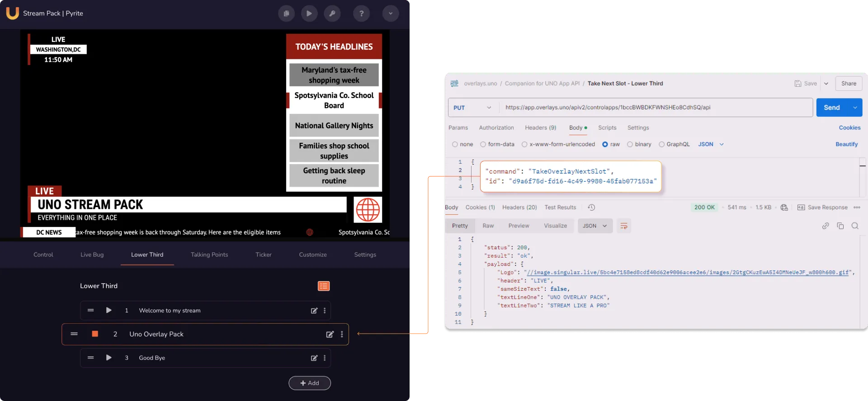Stop slot 2 Uno Overlay Pack
The image size is (868, 401).
click(95, 334)
